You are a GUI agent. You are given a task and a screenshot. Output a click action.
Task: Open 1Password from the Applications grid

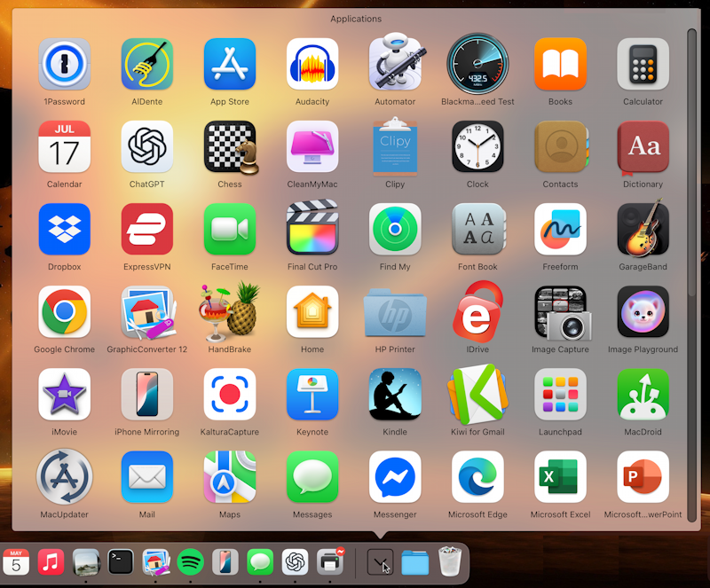(x=64, y=64)
